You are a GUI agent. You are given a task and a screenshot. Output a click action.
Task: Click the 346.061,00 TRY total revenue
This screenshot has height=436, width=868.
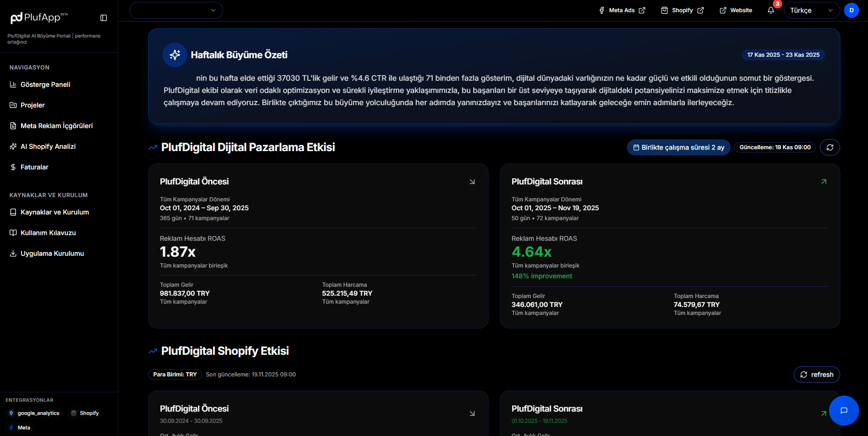coord(537,305)
